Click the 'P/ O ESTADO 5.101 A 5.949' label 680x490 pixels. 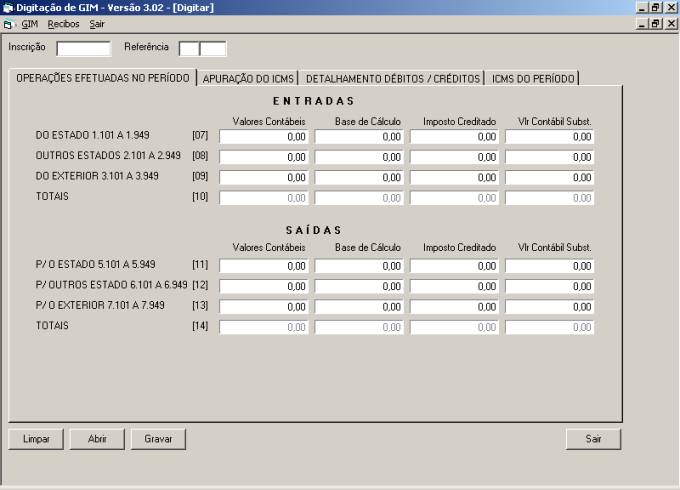[95, 264]
